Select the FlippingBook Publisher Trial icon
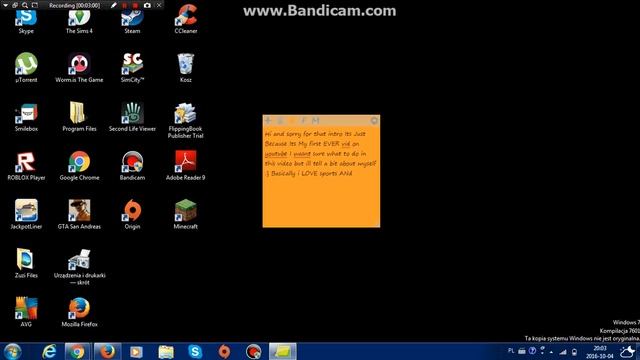 (x=186, y=120)
